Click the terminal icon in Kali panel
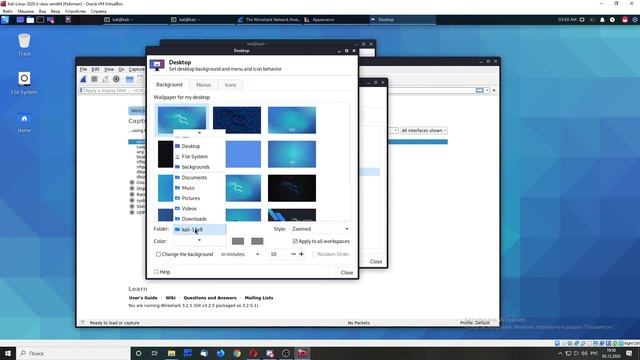 pos(40,20)
